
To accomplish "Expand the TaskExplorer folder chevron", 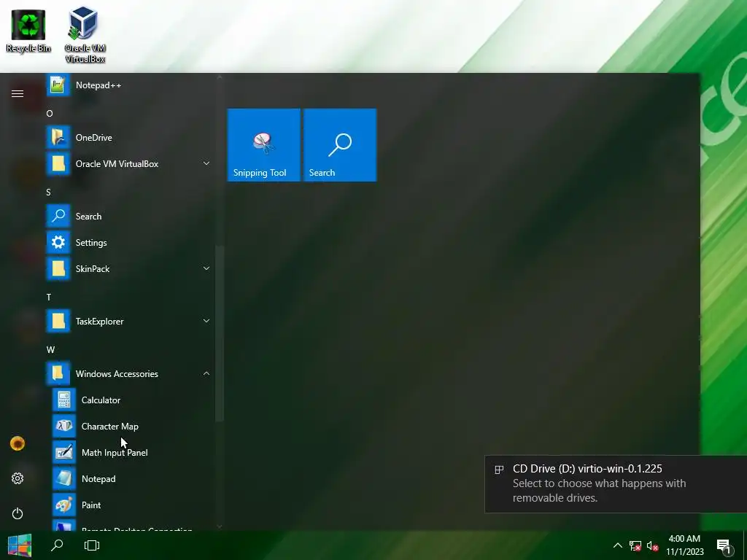I will [206, 321].
